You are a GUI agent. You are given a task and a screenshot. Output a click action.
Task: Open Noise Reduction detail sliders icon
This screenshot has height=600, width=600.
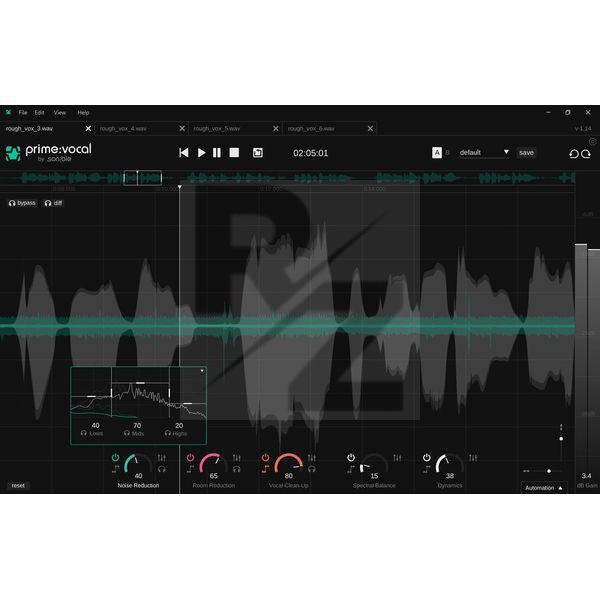coord(161,458)
